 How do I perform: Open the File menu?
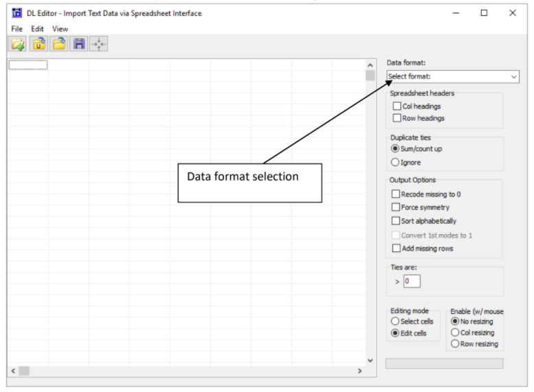tap(16, 29)
